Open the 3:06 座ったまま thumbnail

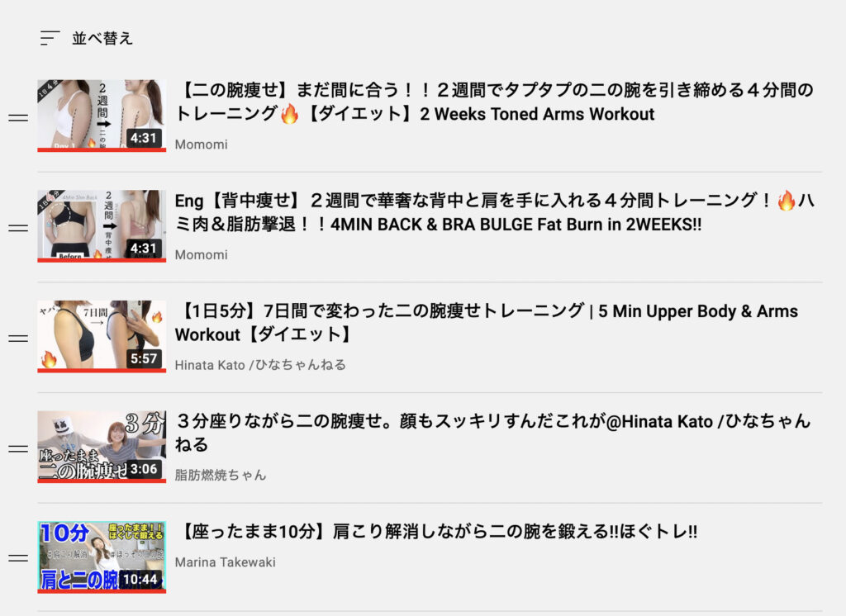(102, 447)
